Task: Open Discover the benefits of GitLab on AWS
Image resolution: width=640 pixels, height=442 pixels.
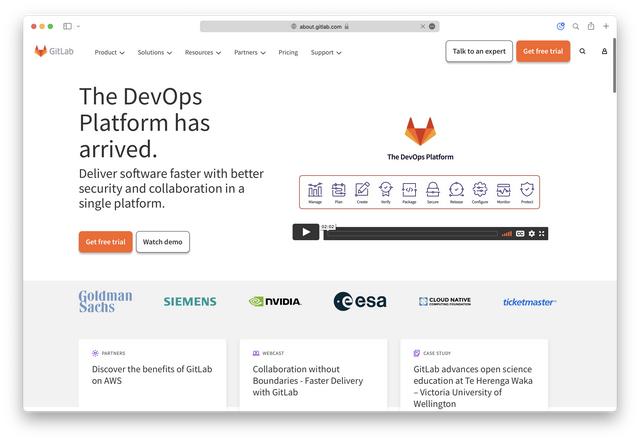Action: point(152,375)
